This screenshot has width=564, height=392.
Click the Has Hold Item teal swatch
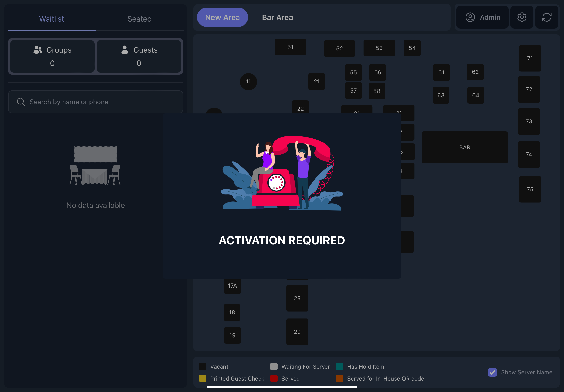tap(339, 366)
